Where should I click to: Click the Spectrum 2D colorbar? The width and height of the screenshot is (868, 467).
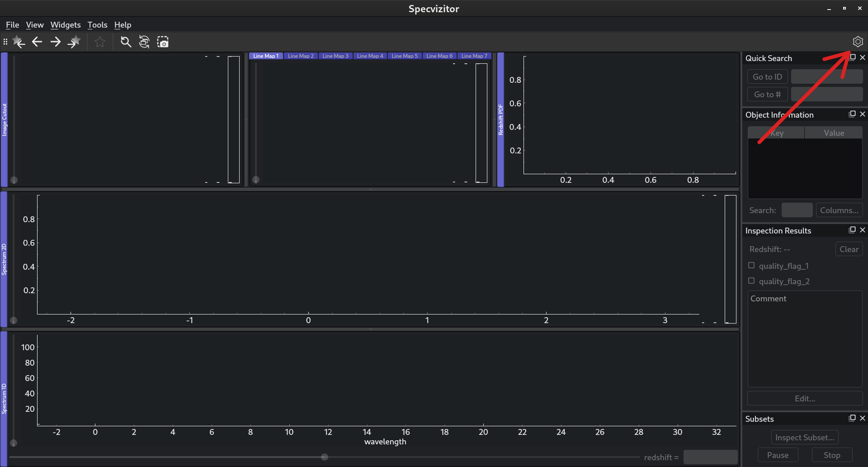tap(731, 259)
